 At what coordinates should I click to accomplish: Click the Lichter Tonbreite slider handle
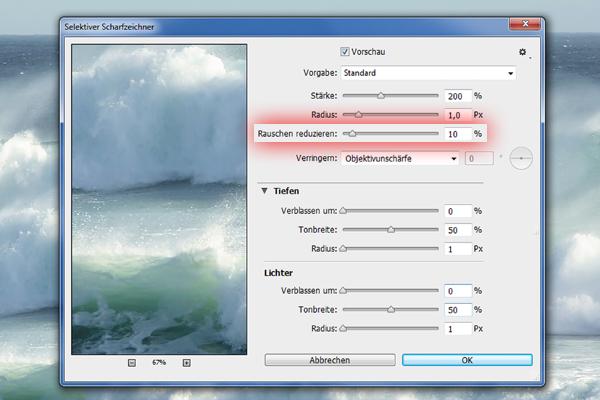point(391,309)
